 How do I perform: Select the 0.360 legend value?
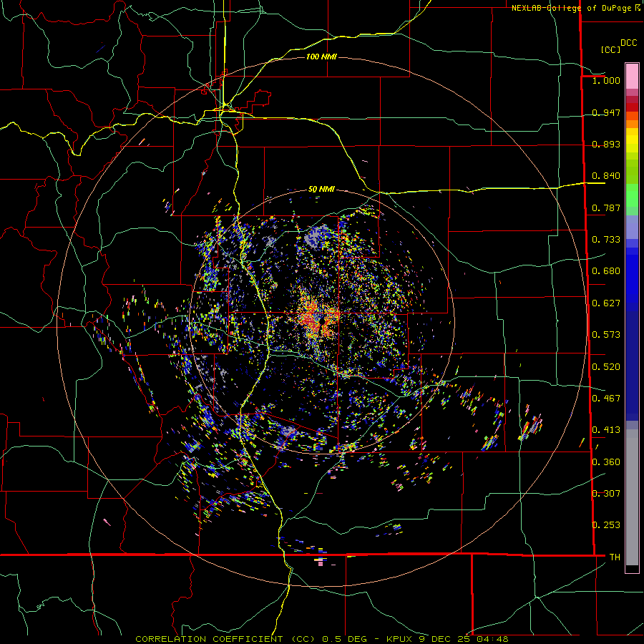[606, 462]
